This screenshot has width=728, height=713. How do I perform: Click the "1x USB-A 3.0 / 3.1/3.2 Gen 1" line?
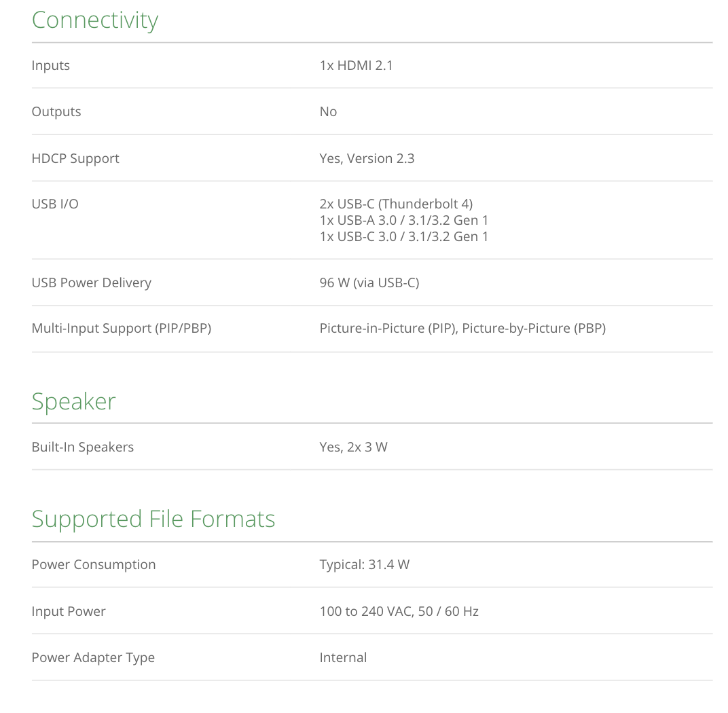(x=403, y=220)
